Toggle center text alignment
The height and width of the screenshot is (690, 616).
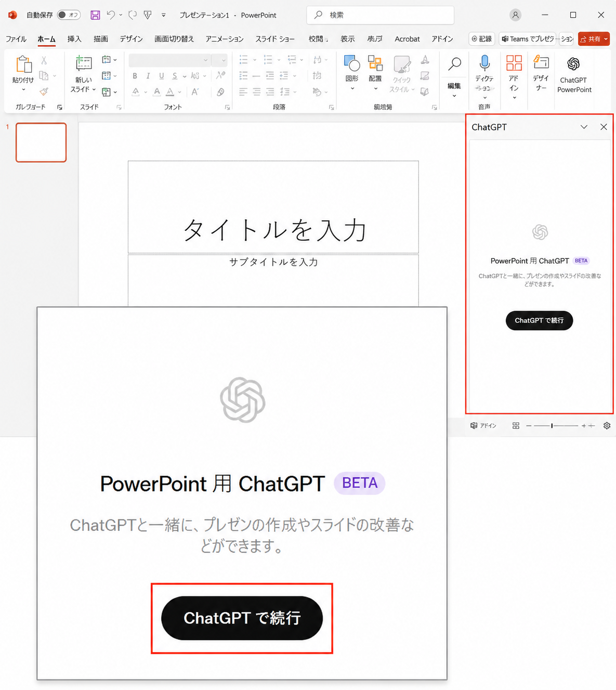pyautogui.click(x=257, y=92)
